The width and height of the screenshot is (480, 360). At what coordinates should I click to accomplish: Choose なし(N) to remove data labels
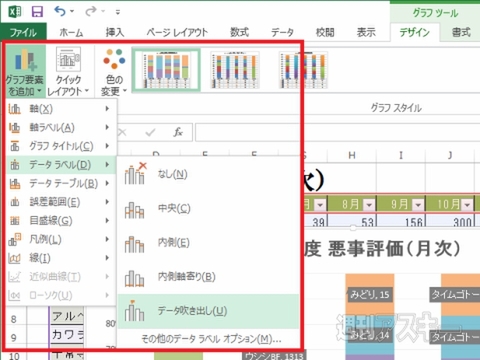[208, 174]
